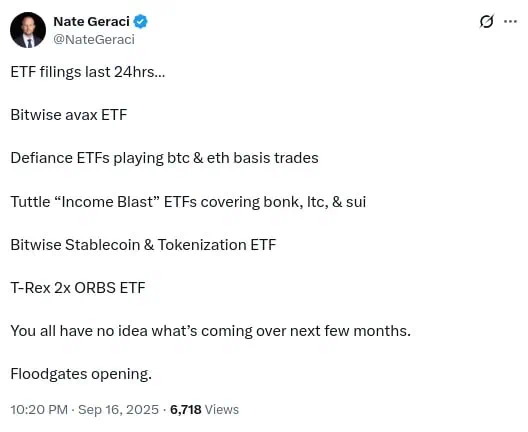Click the Views label
This screenshot has height=432, width=528.
click(x=222, y=410)
